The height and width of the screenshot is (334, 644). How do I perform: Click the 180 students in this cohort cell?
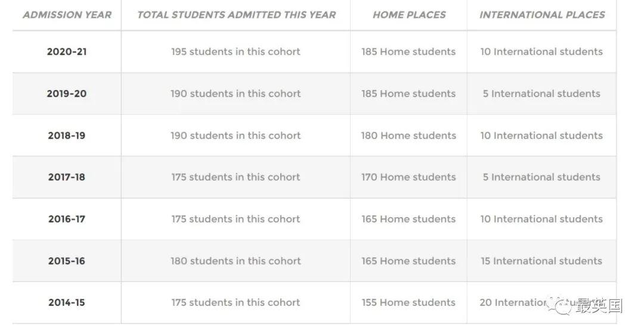pos(236,261)
